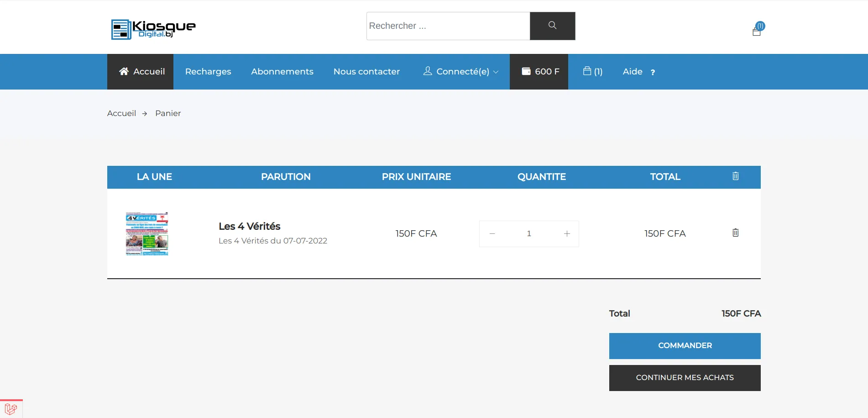The height and width of the screenshot is (418, 868).
Task: Focus the Rechercher search field
Action: click(x=448, y=26)
